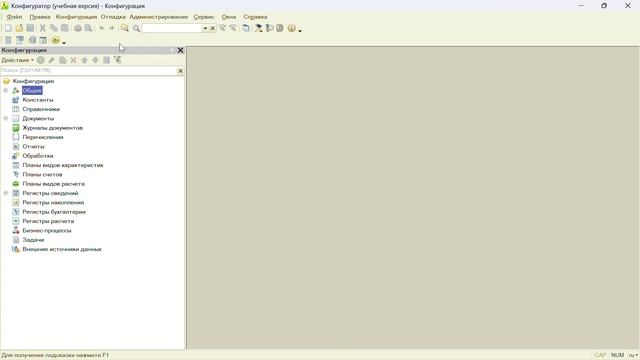Select the Задачи tree item
This screenshot has width=640, height=360.
tap(33, 240)
